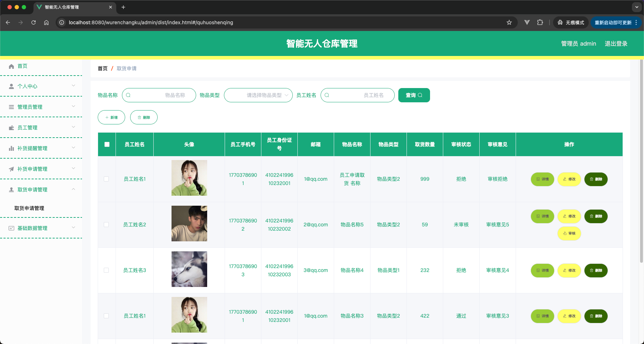Image resolution: width=644 pixels, height=344 pixels.
Task: Click 修改 for the 员工姓名2 row
Action: pos(569,216)
